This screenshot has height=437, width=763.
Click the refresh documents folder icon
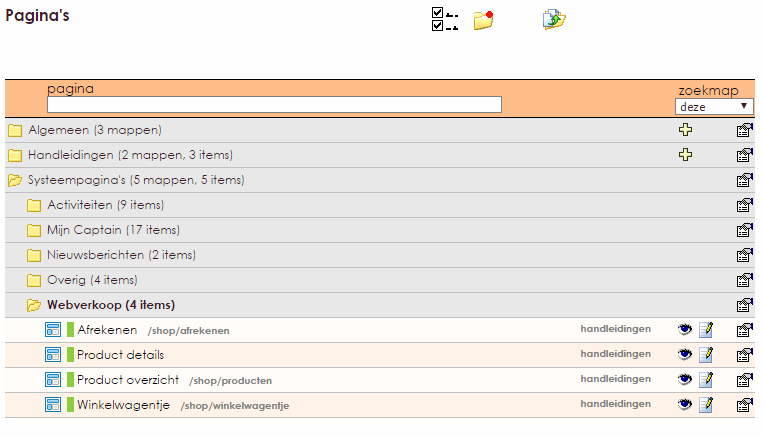(554, 19)
